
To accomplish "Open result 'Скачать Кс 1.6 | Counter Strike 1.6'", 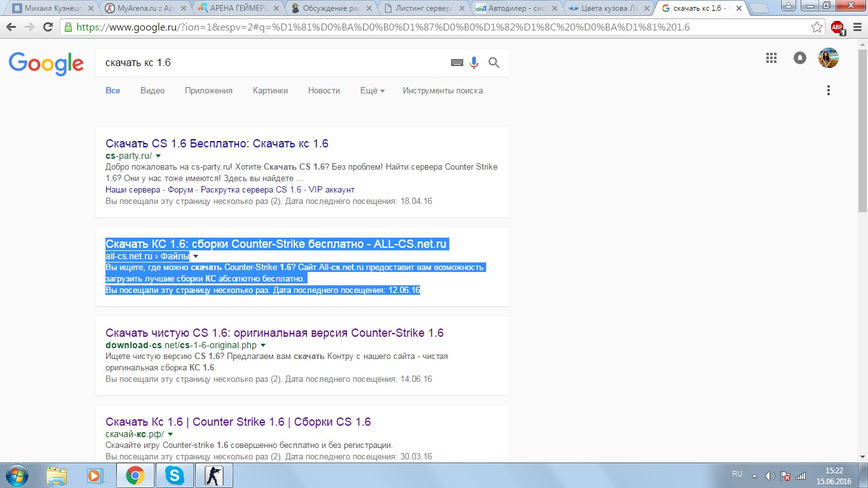I will [x=238, y=422].
